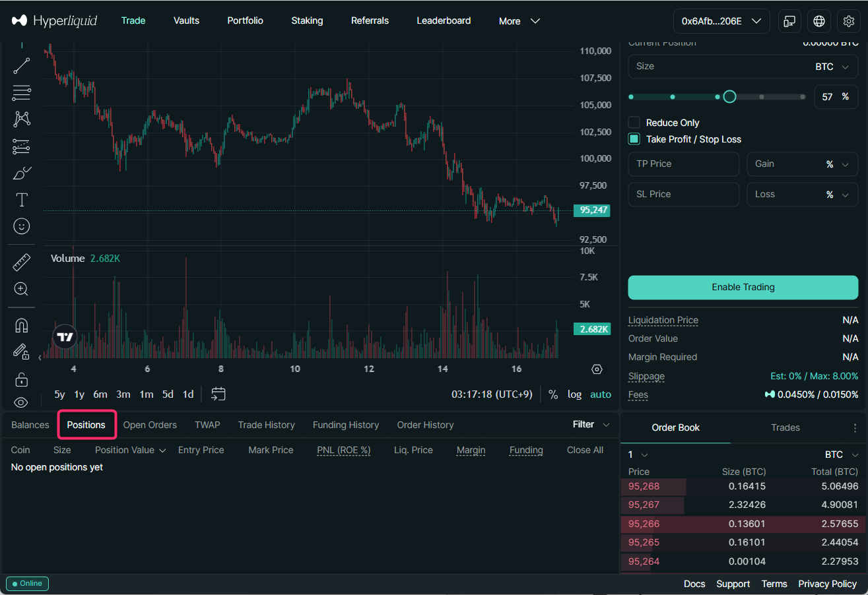Click the magnet mode icon
The height and width of the screenshot is (595, 868).
pos(22,325)
